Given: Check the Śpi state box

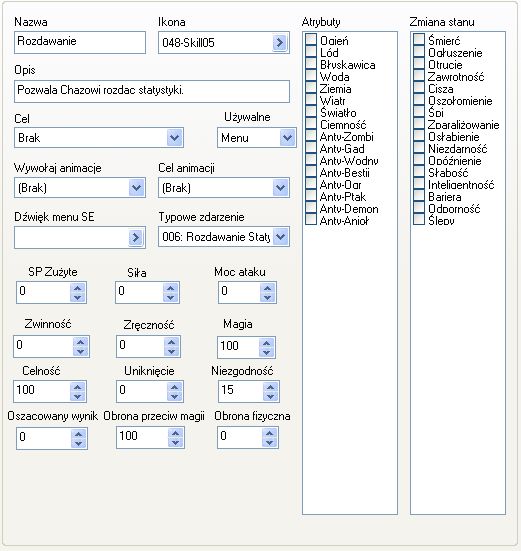Looking at the screenshot, I should (419, 111).
